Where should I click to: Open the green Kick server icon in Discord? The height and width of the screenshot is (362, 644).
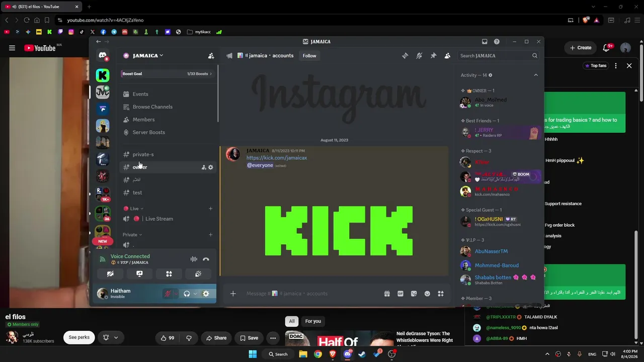coord(103,75)
